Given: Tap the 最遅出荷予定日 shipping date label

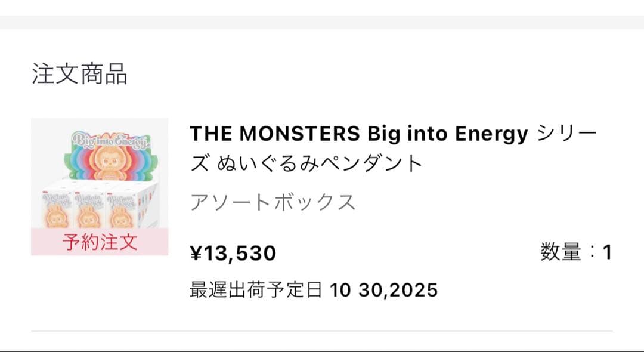Looking at the screenshot, I should 256,290.
